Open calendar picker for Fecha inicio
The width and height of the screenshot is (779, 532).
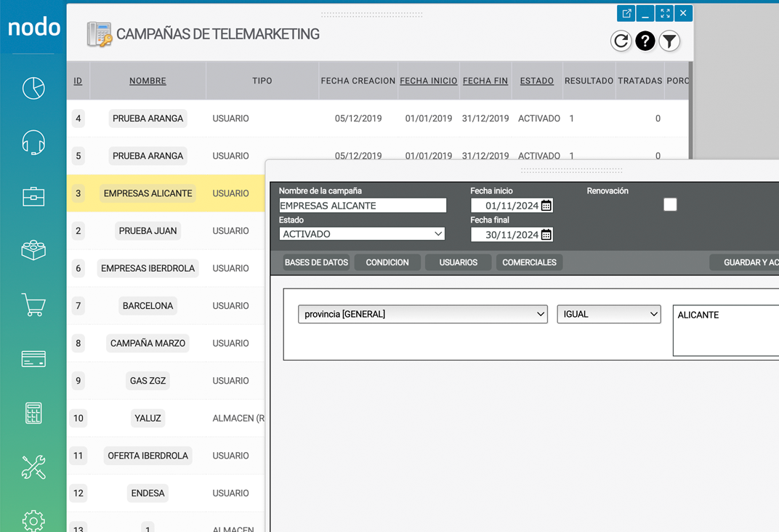pyautogui.click(x=546, y=206)
